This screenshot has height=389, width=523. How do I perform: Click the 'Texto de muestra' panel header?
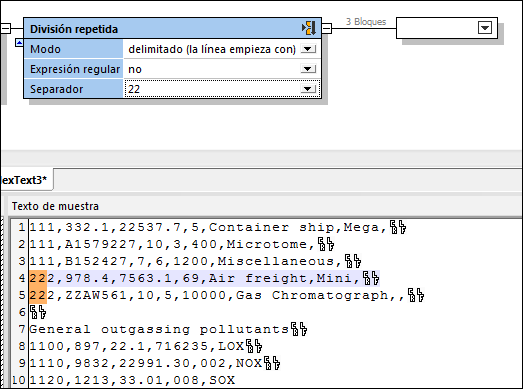(x=55, y=206)
